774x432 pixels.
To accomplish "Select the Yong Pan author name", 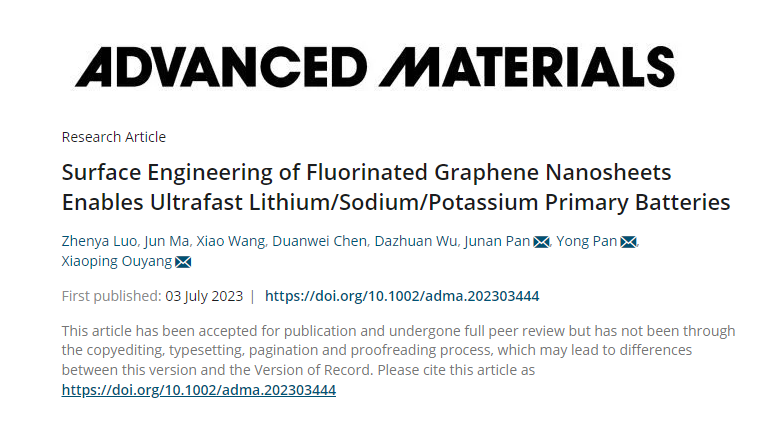I will click(x=587, y=241).
